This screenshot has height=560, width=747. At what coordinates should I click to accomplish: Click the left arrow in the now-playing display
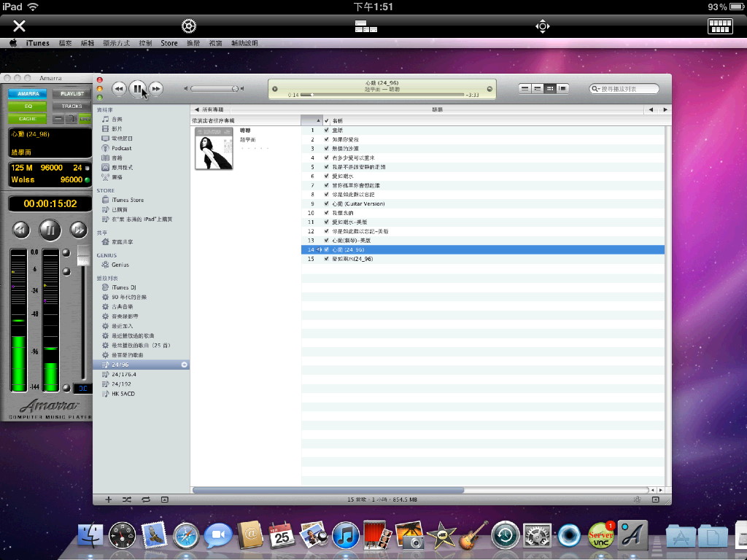click(275, 89)
